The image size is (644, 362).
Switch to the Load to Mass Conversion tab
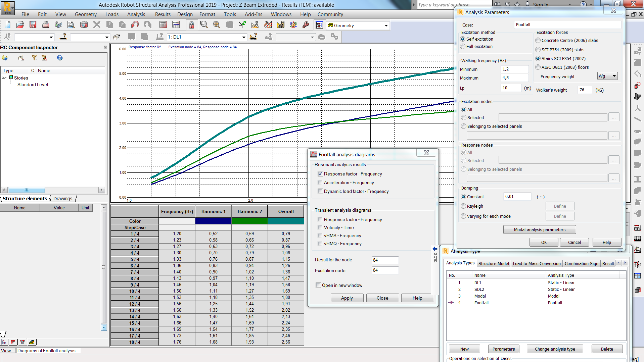(537, 264)
